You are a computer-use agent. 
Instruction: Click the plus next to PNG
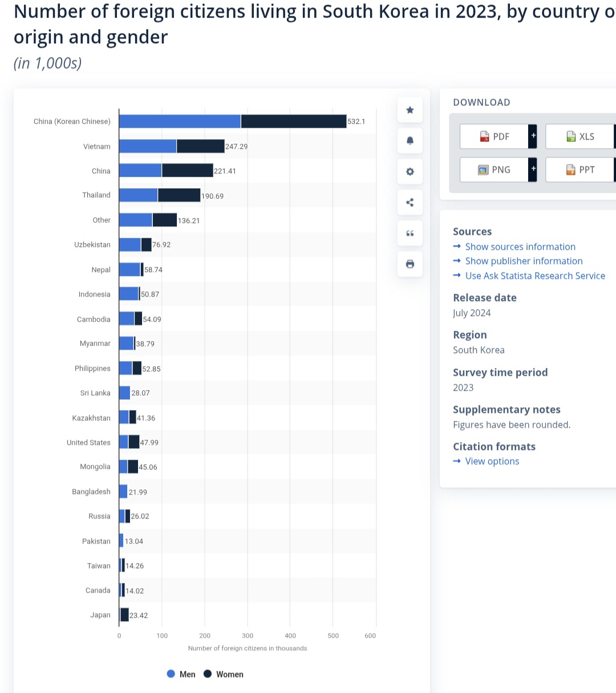(533, 169)
